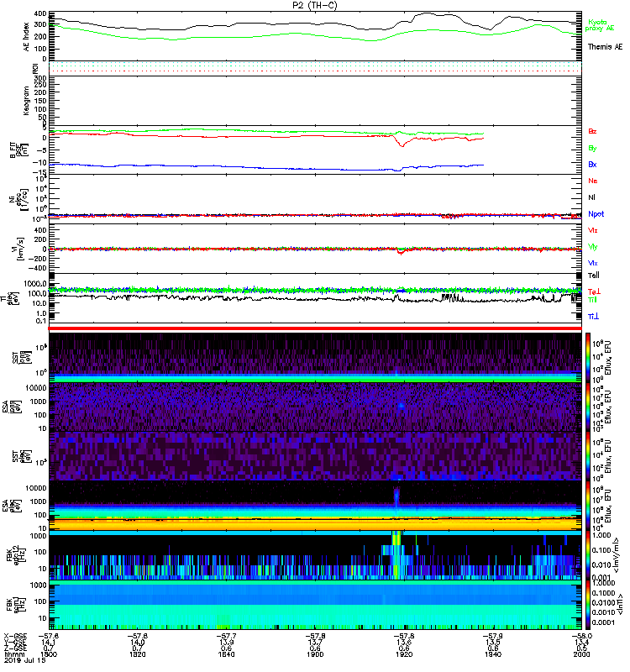This screenshot has width=630, height=672.
Task: Click the <|mV/m|> colorbar unit label
Action: click(617, 555)
